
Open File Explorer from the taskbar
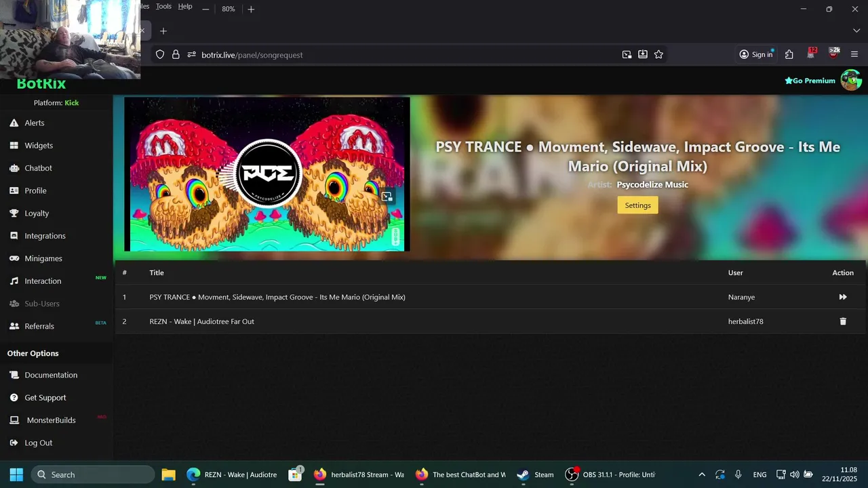[169, 474]
